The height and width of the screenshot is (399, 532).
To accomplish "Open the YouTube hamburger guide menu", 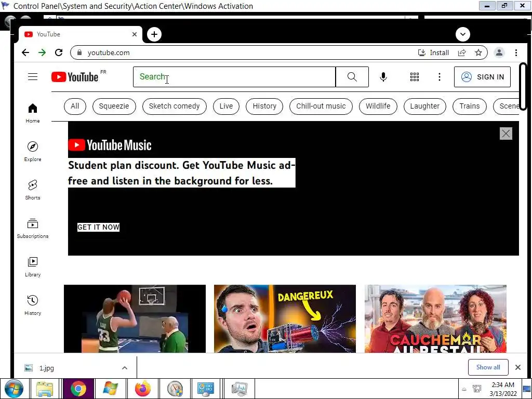I will tap(33, 77).
